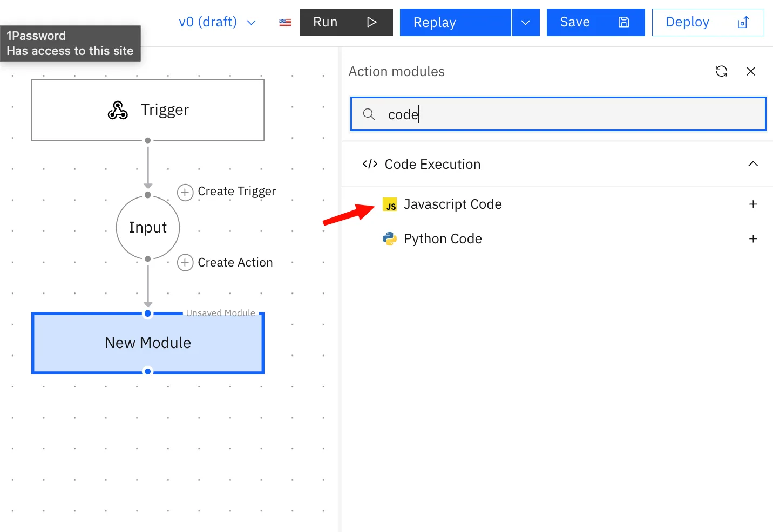
Task: Click the Replay button
Action: coord(455,23)
